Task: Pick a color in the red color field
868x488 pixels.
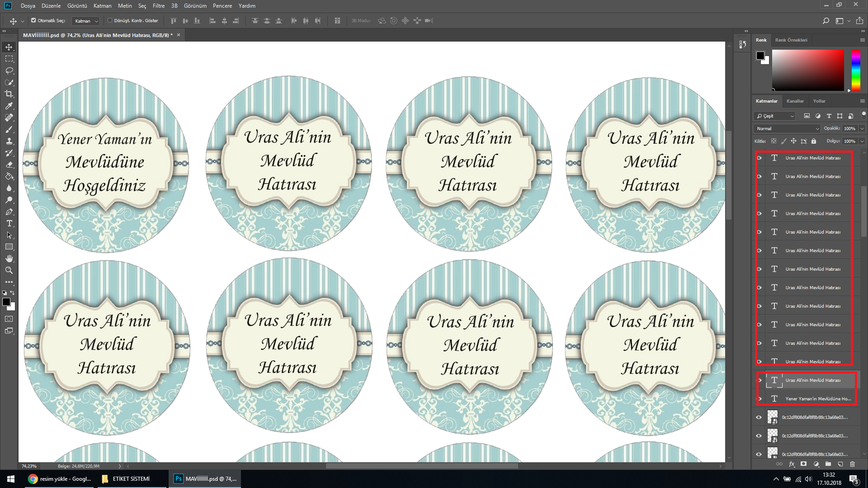Action: point(808,70)
